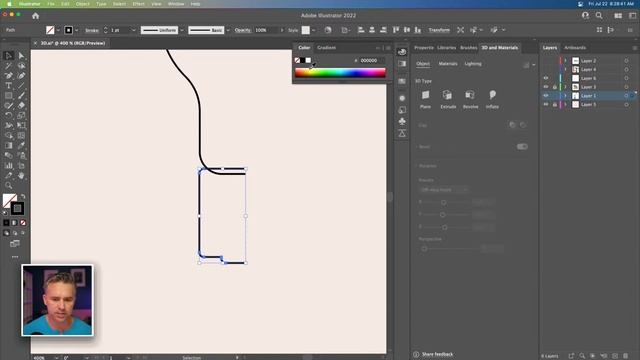Click the Opacity label link
This screenshot has width=640, height=360.
point(242,30)
